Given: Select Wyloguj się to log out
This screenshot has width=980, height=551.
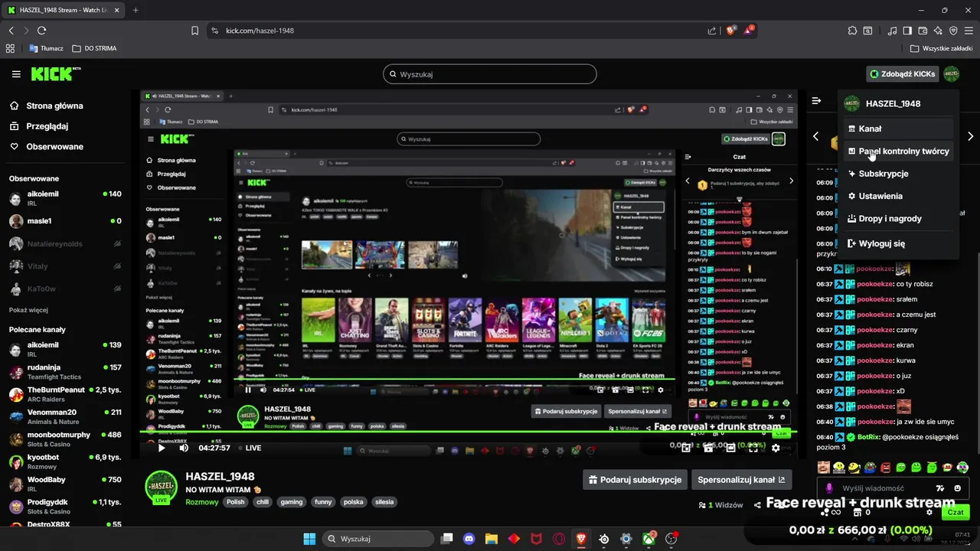Looking at the screenshot, I should pos(899,243).
